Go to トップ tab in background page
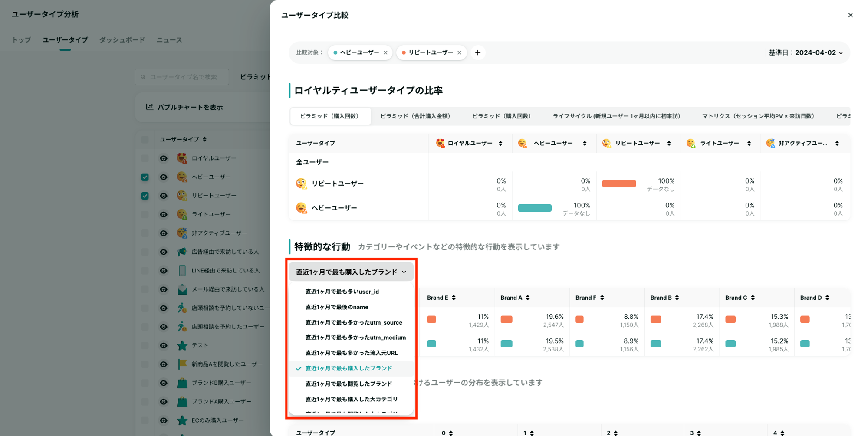868x436 pixels. 21,40
